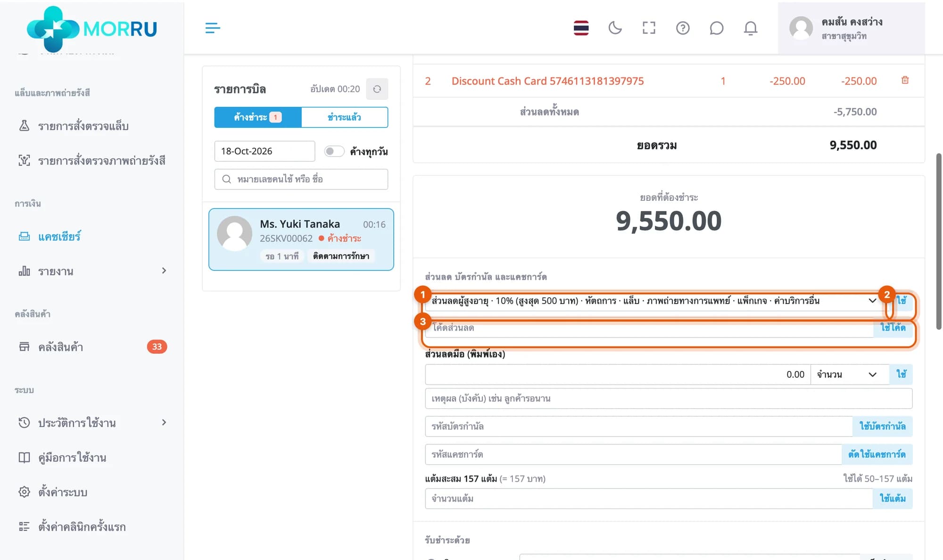This screenshot has width=943, height=560.
Task: Click the จำนวนแต้ม points field
Action: 649,498
